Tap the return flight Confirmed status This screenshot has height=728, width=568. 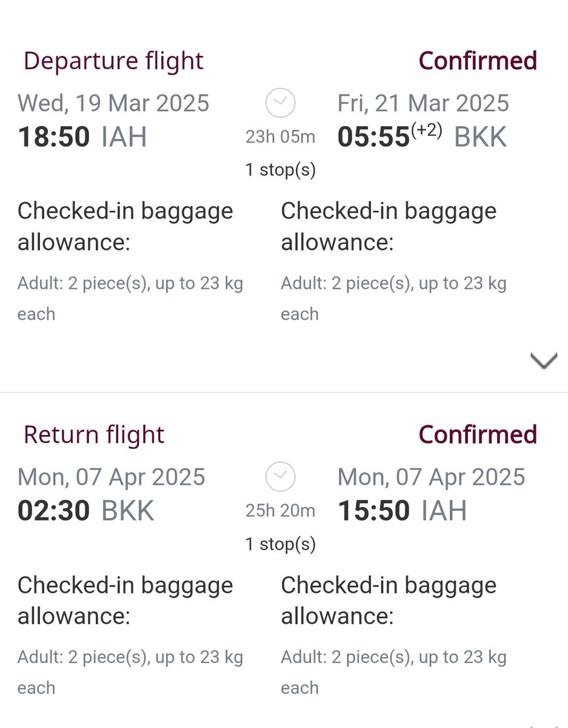coord(478,434)
